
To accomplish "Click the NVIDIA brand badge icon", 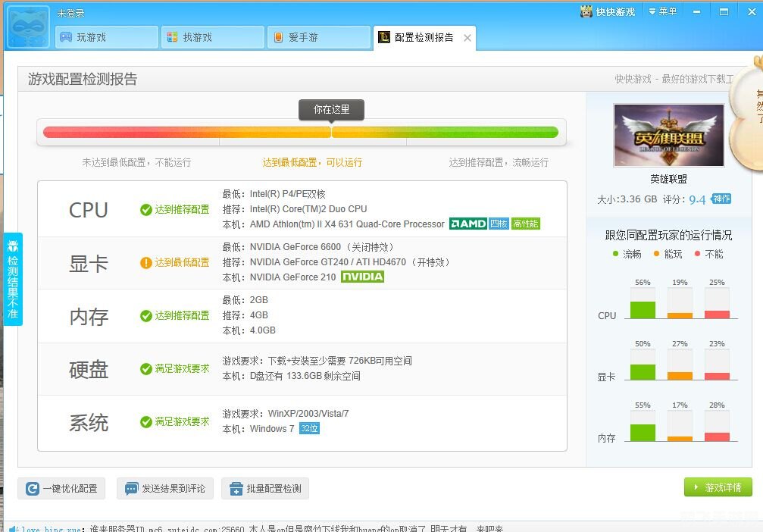I will point(362,277).
